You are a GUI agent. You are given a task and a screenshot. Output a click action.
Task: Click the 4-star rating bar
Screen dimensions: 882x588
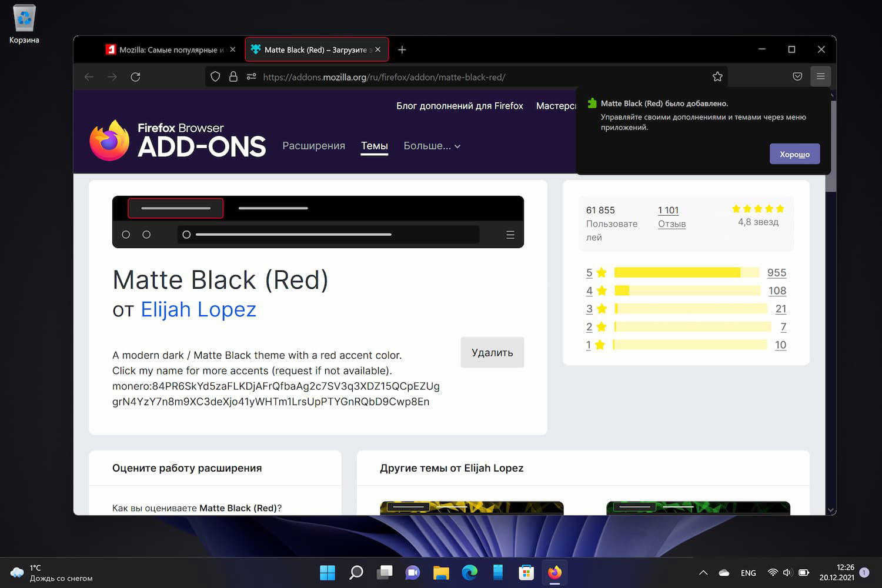687,290
